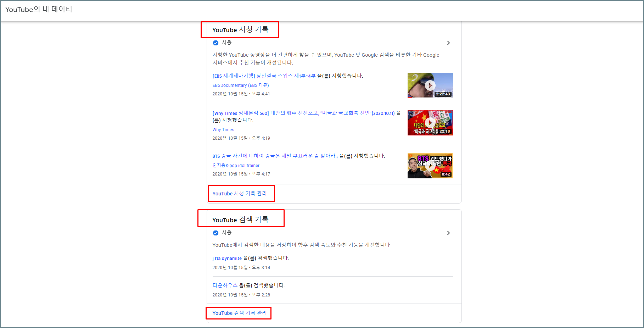Click the 시청한 YouTube 동영상 description text

point(326,59)
